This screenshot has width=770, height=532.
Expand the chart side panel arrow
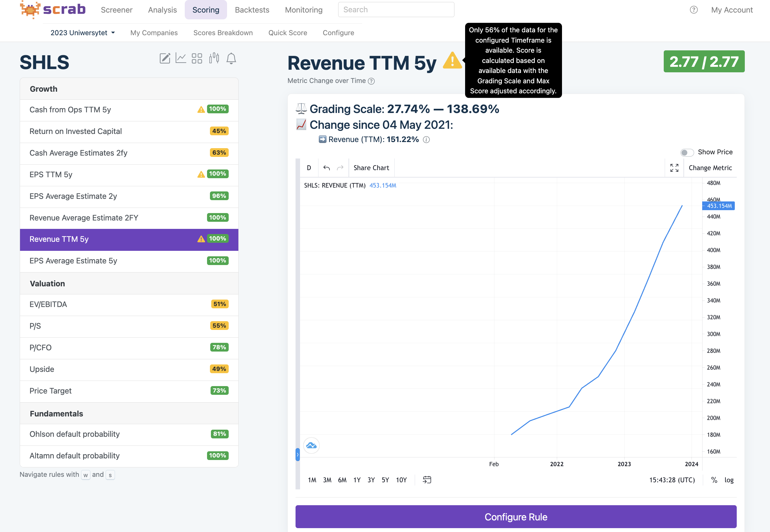tap(297, 454)
